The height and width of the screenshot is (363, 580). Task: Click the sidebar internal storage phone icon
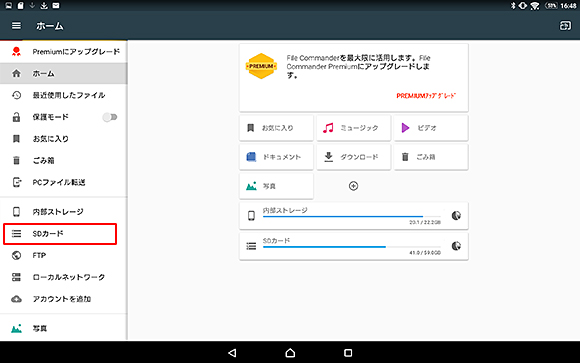click(x=16, y=212)
